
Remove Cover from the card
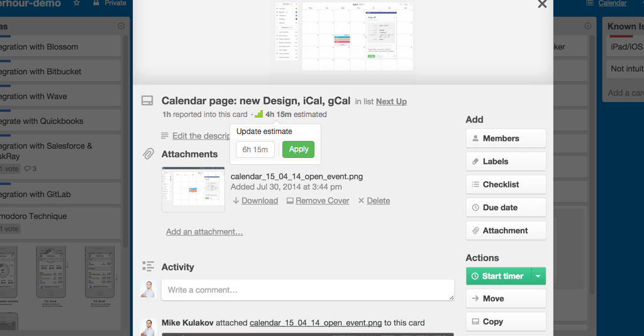[x=323, y=201]
